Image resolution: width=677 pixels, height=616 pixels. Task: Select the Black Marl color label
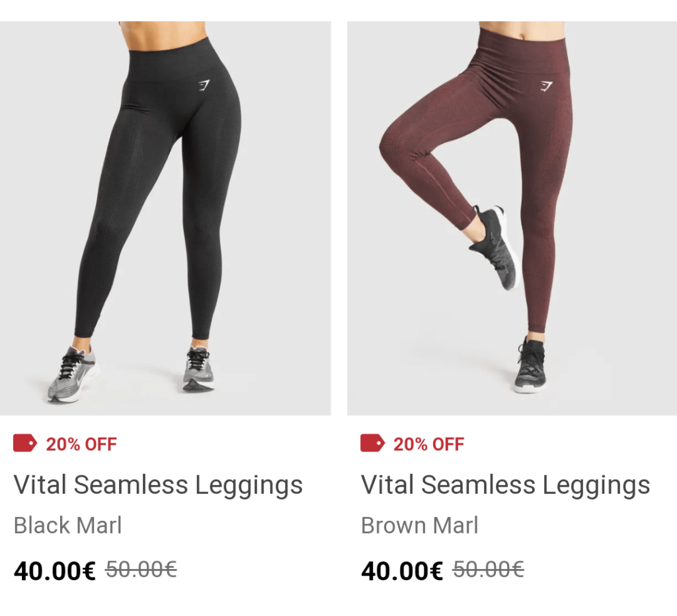[x=68, y=525]
